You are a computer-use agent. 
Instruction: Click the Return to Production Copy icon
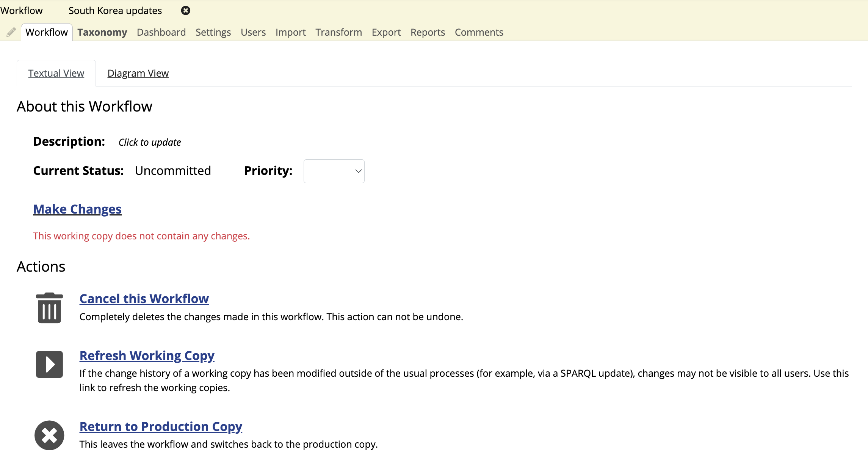49,434
